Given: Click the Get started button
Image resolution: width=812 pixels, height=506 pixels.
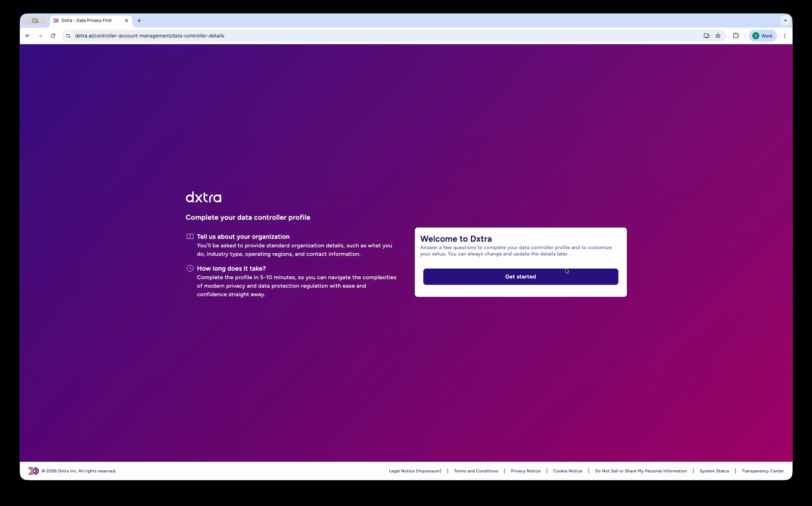Looking at the screenshot, I should pos(520,276).
